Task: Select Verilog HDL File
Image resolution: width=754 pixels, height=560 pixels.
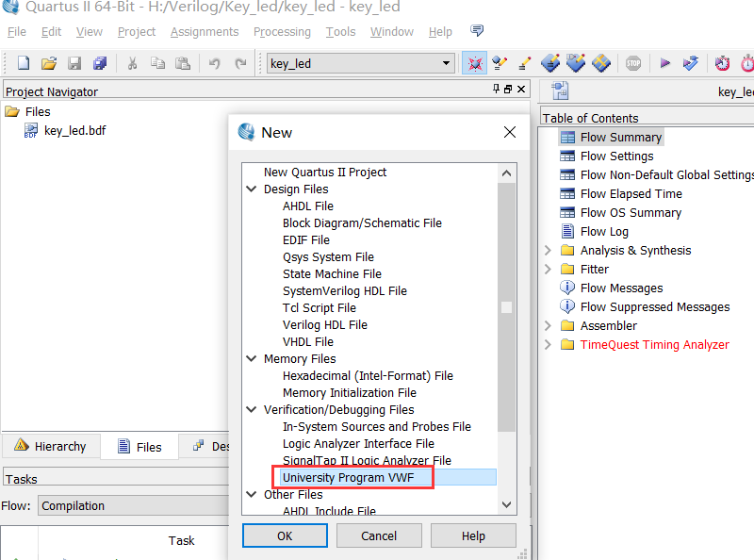Action: click(325, 324)
